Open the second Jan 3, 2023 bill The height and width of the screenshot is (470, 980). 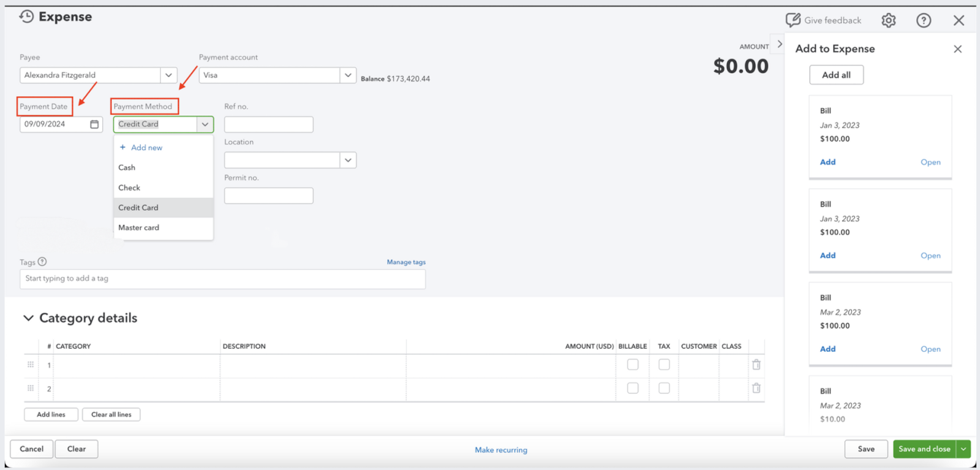click(x=930, y=256)
